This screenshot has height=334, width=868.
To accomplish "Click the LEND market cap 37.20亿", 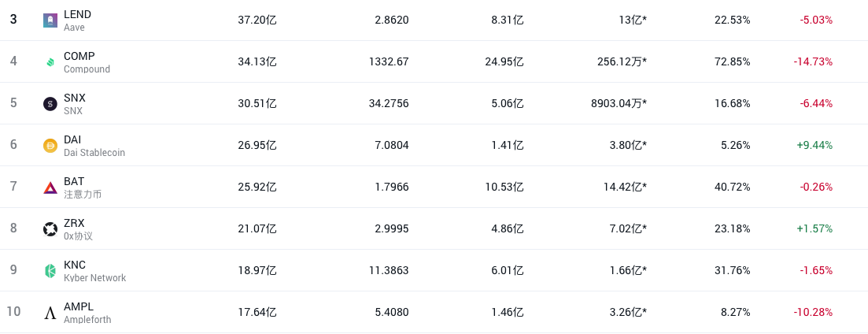I will point(257,20).
